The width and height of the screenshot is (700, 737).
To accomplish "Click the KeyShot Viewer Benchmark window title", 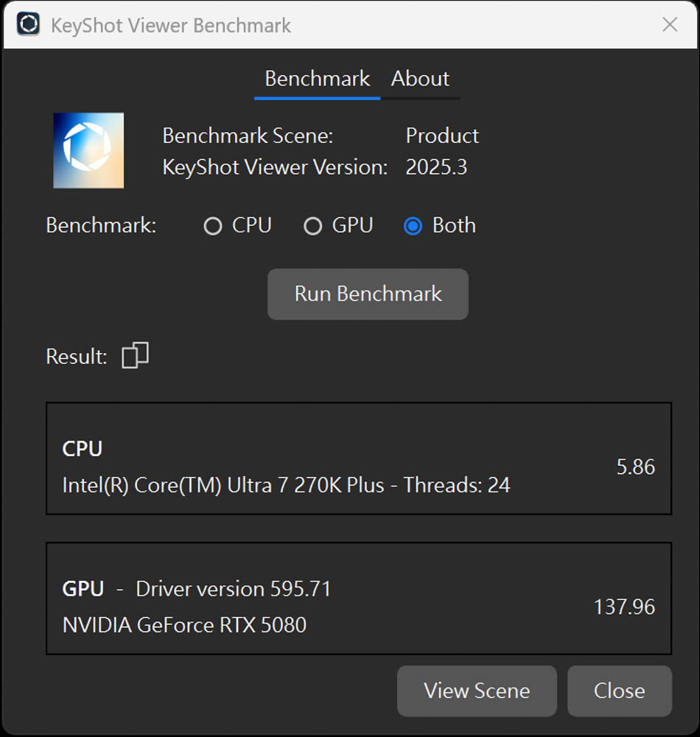I will click(171, 25).
